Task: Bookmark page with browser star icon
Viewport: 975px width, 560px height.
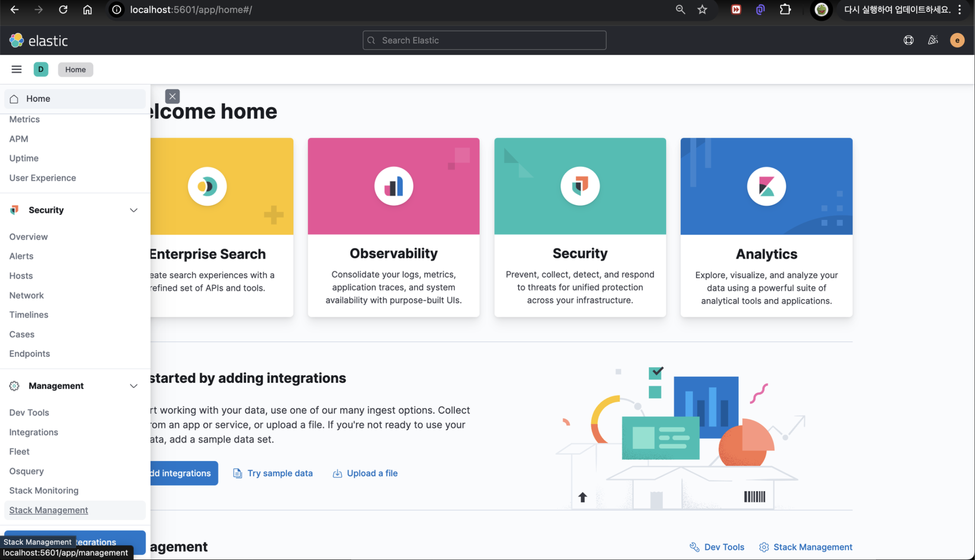Action: pyautogui.click(x=702, y=10)
